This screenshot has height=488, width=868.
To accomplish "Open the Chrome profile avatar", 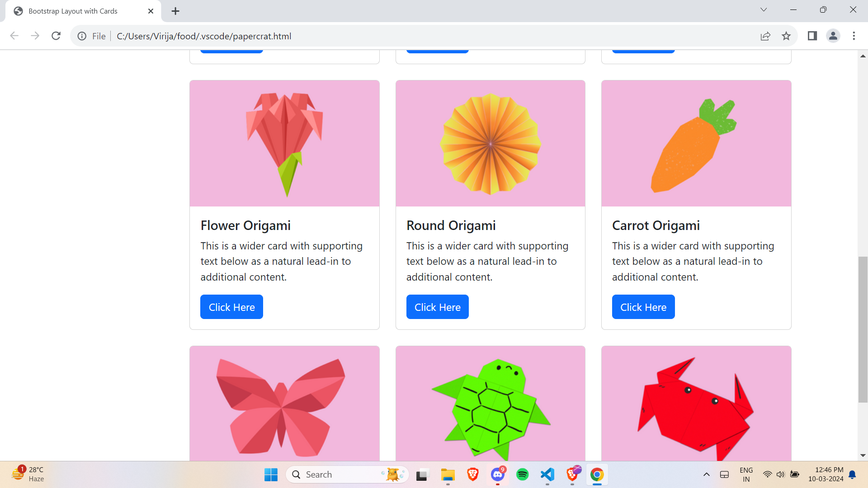I will click(833, 36).
